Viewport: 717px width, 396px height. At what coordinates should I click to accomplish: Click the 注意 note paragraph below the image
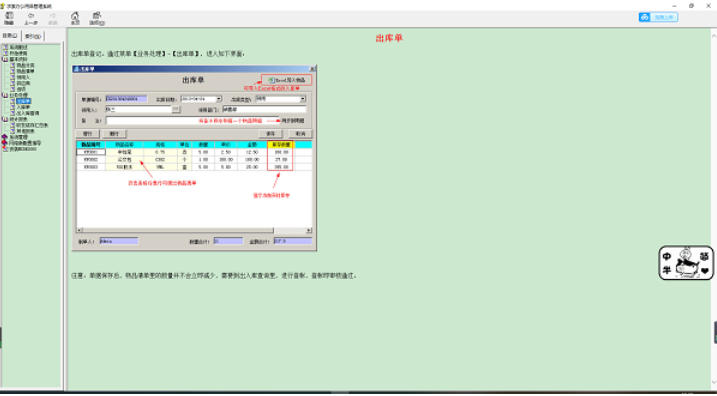(x=214, y=276)
